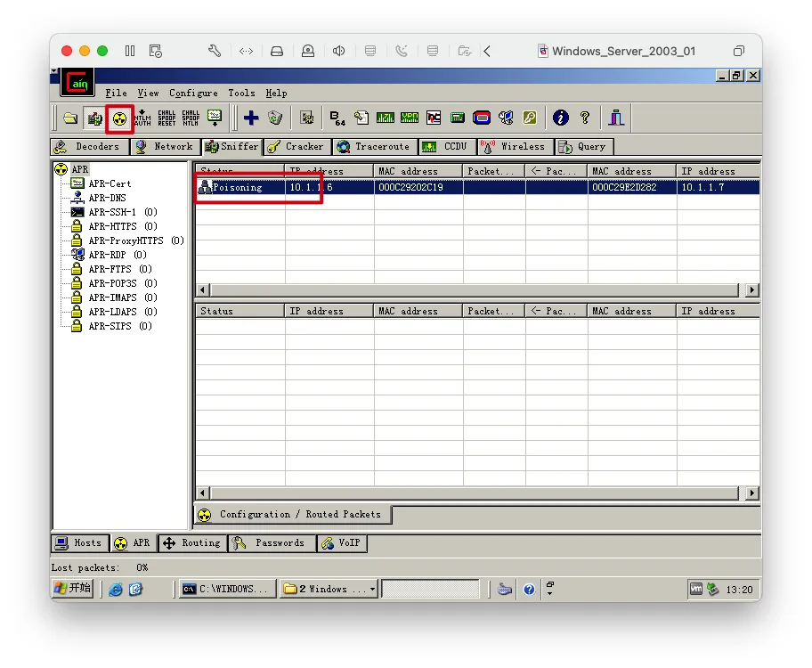Click the CHALL SPOOF RESET icon
The image size is (812, 668).
[166, 118]
